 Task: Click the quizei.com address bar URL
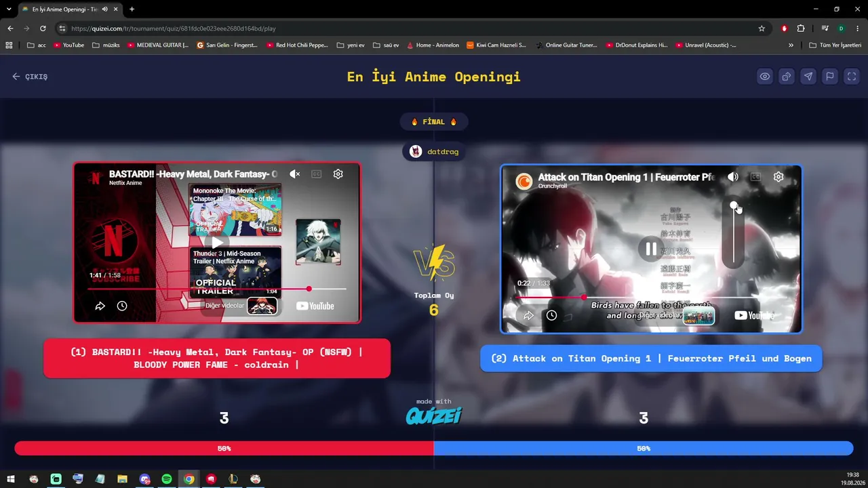pyautogui.click(x=174, y=28)
